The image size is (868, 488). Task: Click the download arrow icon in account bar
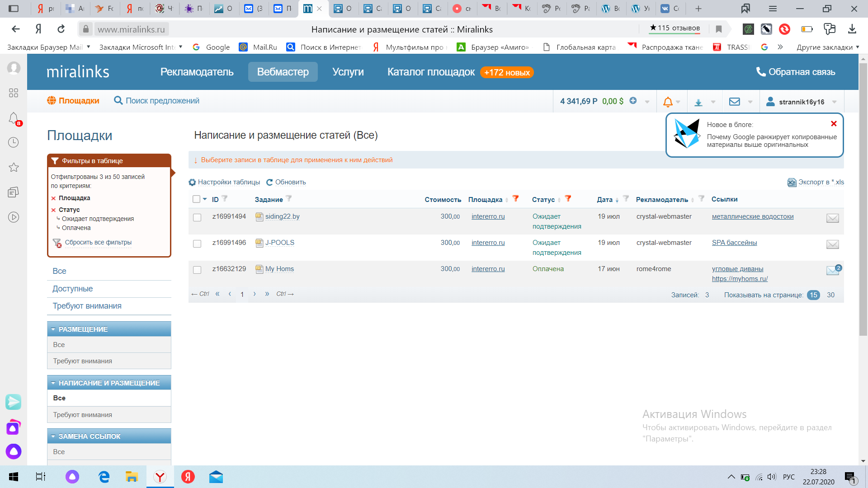pyautogui.click(x=698, y=102)
